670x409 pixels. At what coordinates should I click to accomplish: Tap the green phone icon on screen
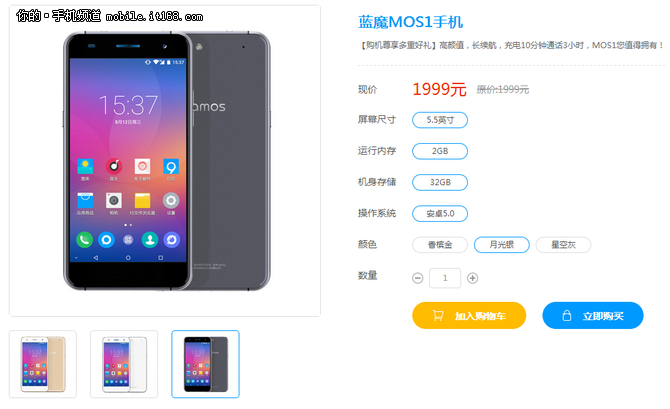coord(85,240)
